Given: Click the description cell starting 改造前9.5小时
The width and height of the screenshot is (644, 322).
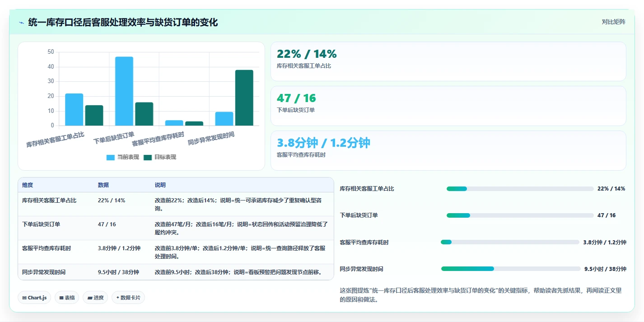Looking at the screenshot, I should point(239,272).
